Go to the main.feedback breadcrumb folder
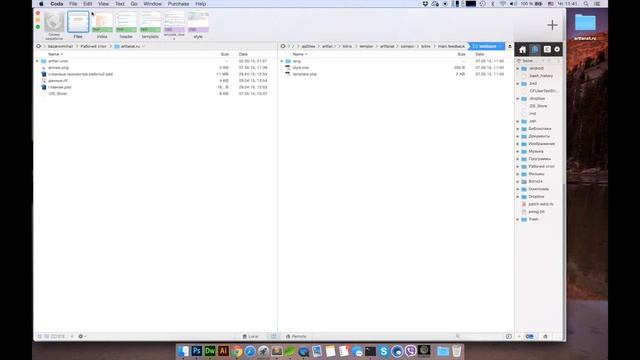Image resolution: width=640 pixels, height=360 pixels. click(x=451, y=47)
